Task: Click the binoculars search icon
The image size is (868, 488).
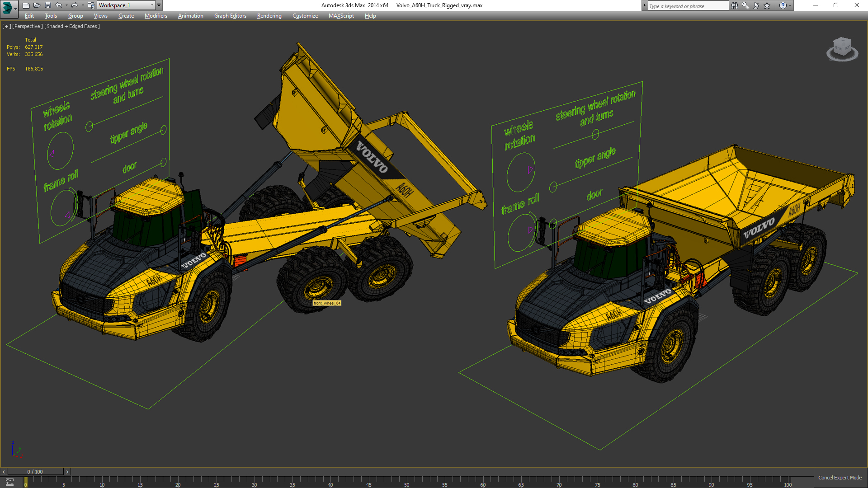Action: coord(734,5)
